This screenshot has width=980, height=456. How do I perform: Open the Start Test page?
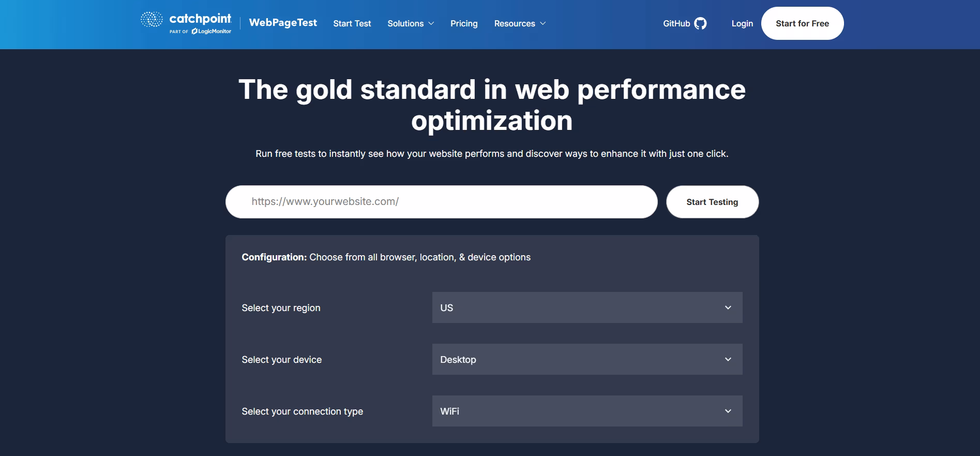(352, 23)
